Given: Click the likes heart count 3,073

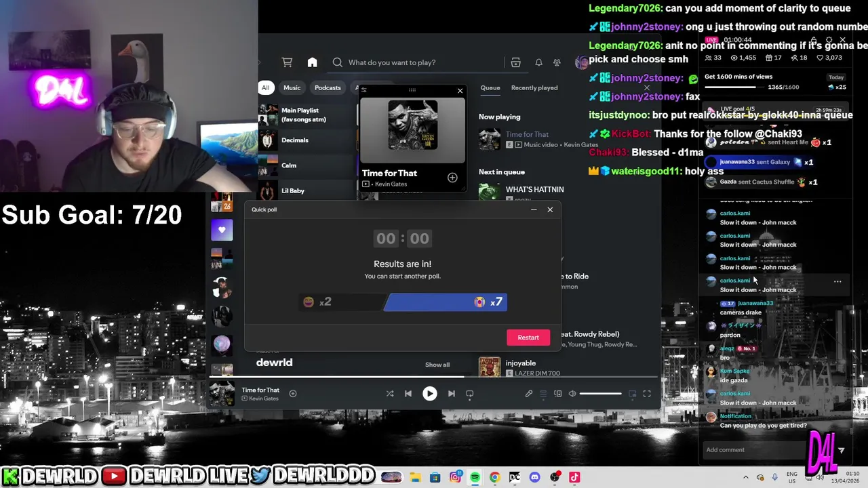Looking at the screenshot, I should tap(829, 58).
